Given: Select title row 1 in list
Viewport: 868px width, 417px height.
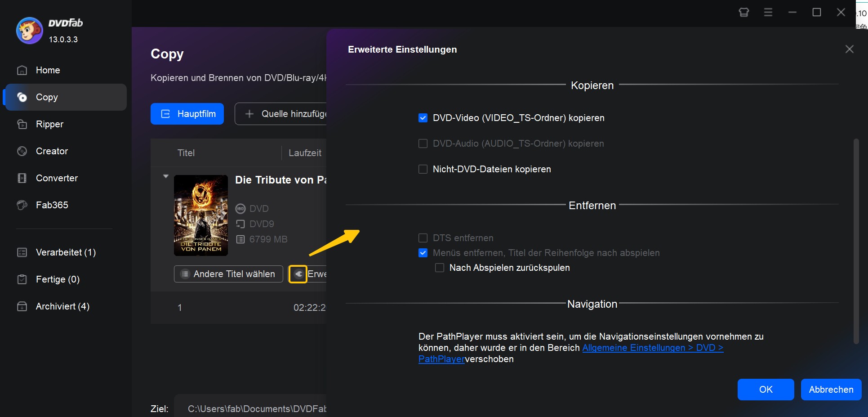Looking at the screenshot, I should 239,308.
